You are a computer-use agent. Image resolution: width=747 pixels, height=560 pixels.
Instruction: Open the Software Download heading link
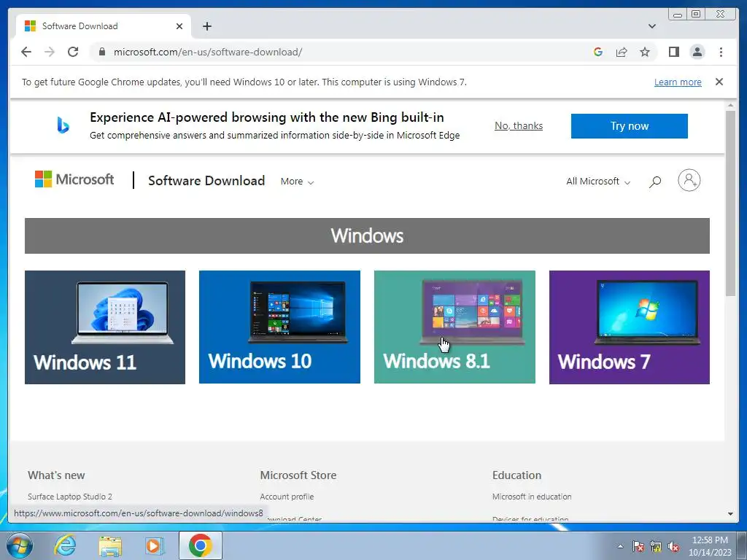click(206, 181)
